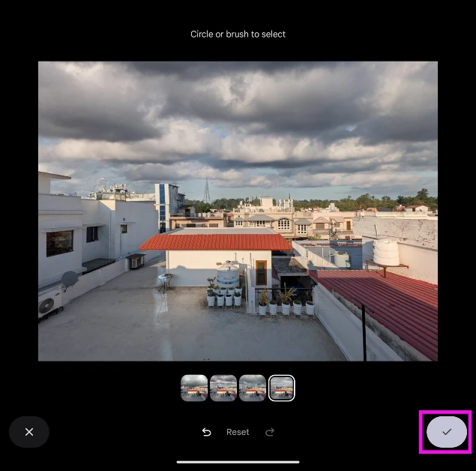Viewport: 476px width, 471px height.
Task: Undo the last selection stroke
Action: 206,432
